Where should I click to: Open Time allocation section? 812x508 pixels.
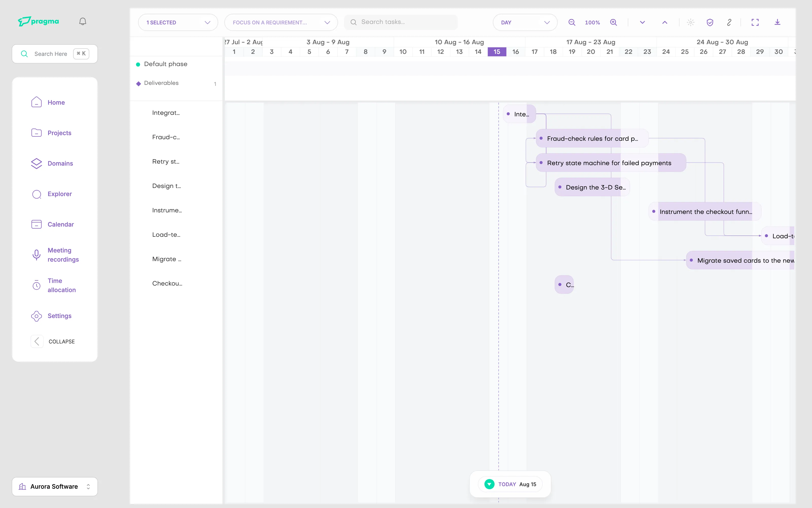tap(61, 285)
